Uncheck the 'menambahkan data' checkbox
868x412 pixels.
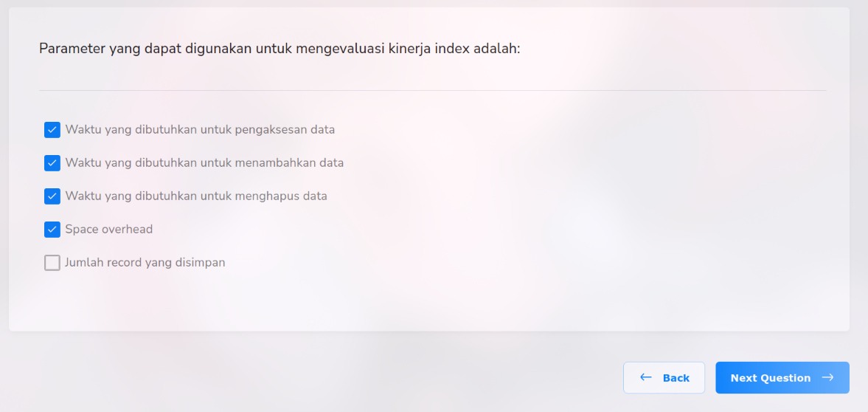pyautogui.click(x=52, y=163)
